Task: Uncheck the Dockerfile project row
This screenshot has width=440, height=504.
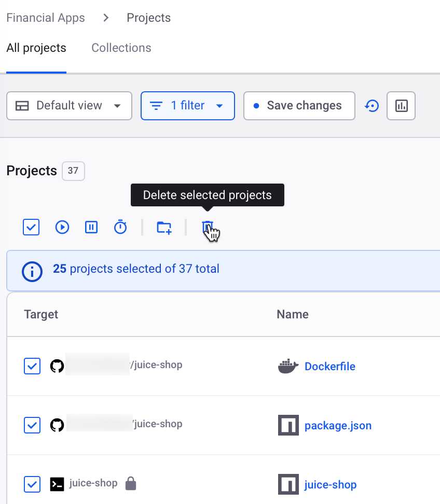Action: click(32, 366)
